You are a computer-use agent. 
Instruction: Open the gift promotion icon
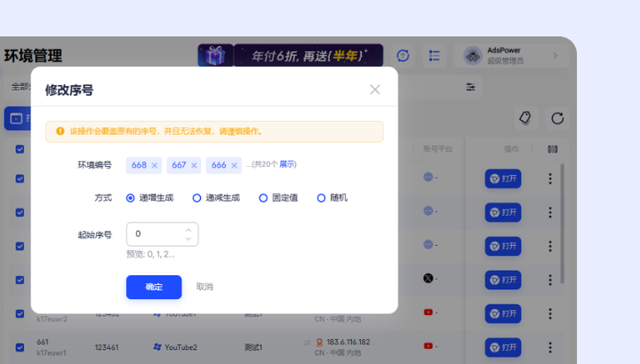215,55
